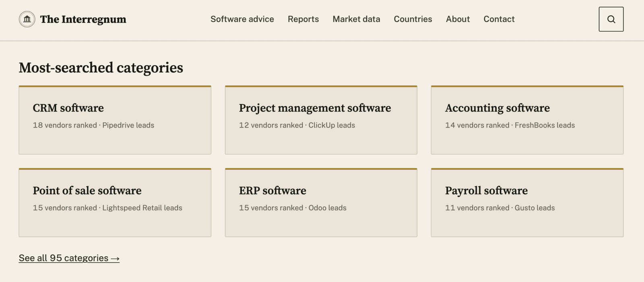The height and width of the screenshot is (282, 644).
Task: Open Point of sale software card
Action: click(115, 202)
